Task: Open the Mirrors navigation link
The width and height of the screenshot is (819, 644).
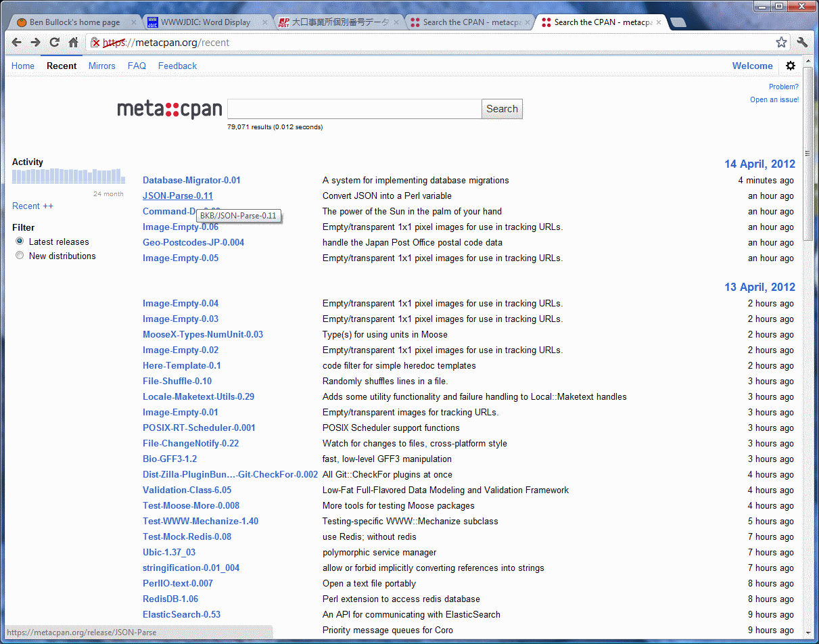Action: coord(102,66)
